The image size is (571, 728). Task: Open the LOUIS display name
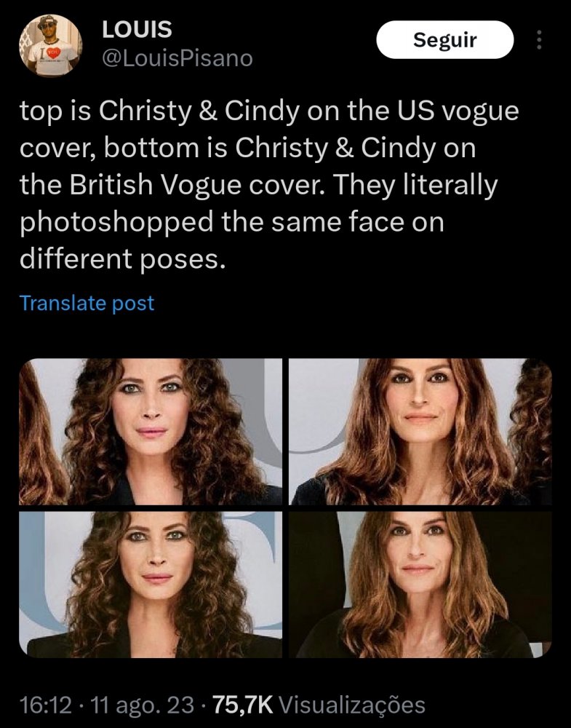137,29
